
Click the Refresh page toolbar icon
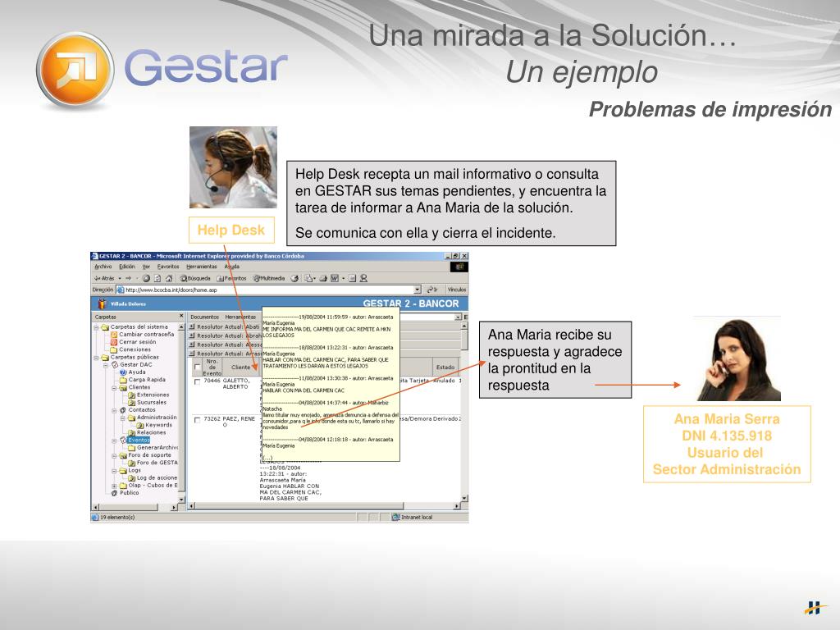point(157,278)
